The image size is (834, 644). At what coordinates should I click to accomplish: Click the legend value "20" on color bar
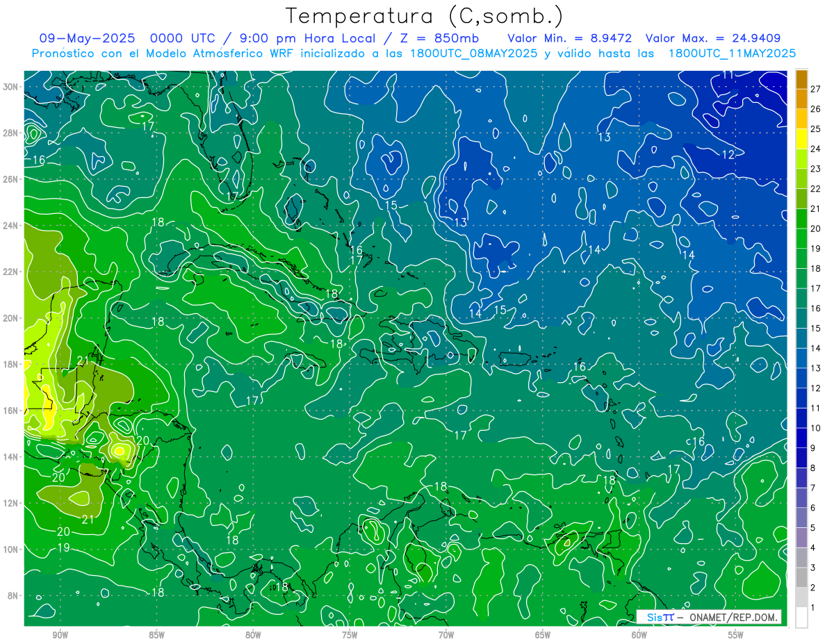click(x=816, y=229)
